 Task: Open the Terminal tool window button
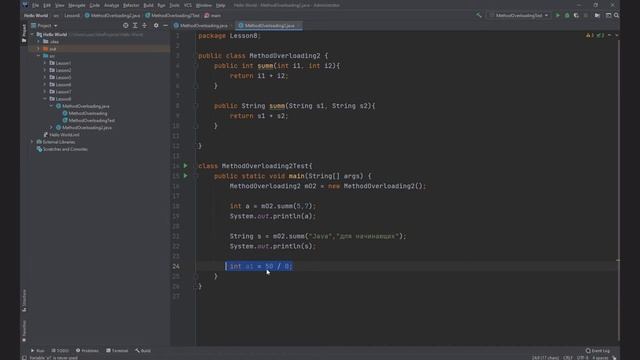[x=117, y=351]
